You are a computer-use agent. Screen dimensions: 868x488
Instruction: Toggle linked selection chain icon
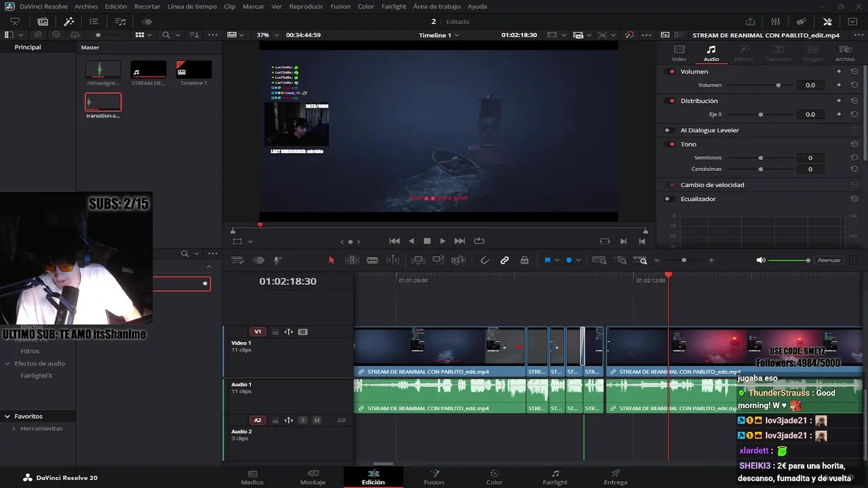point(505,260)
